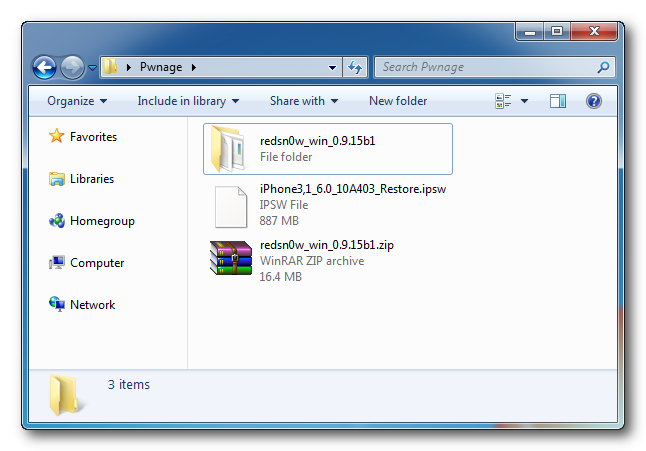Create a New folder
The height and width of the screenshot is (451, 646).
(x=398, y=101)
